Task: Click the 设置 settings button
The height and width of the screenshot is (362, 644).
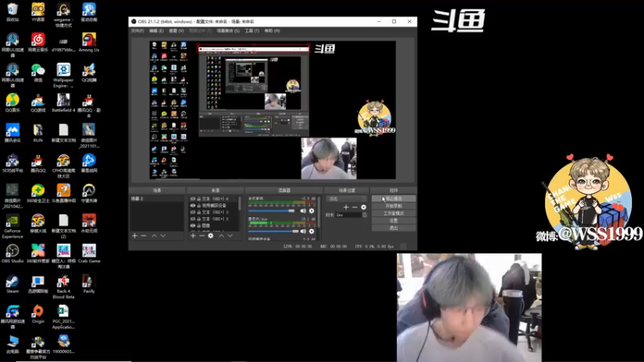Action: click(394, 220)
